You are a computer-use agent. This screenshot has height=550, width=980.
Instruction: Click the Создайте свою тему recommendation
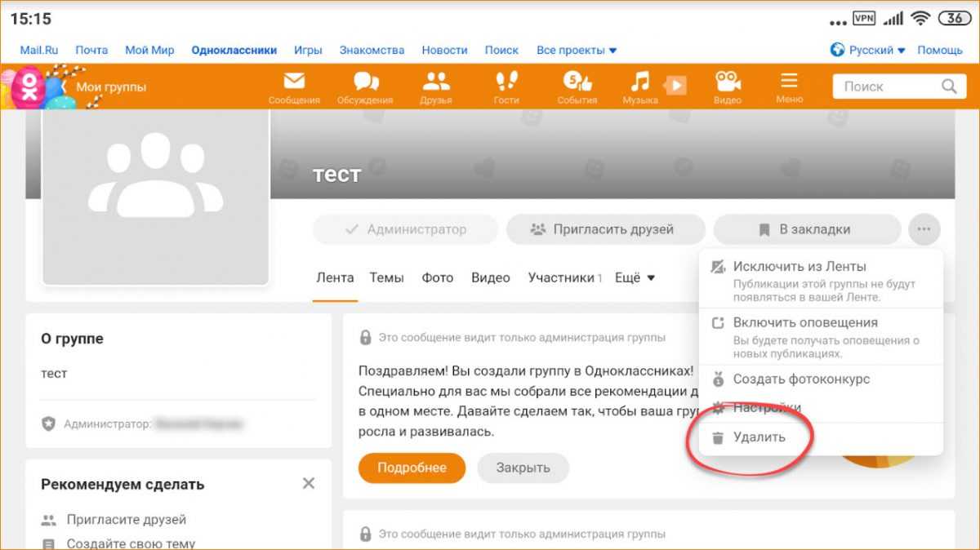coord(131,543)
